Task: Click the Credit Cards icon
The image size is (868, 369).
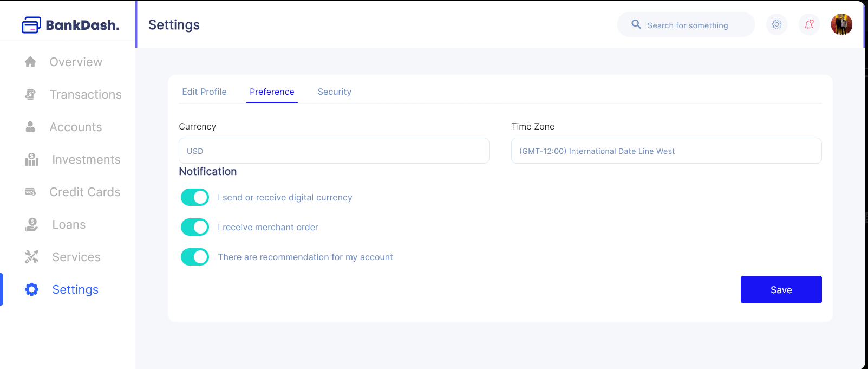Action: point(30,192)
